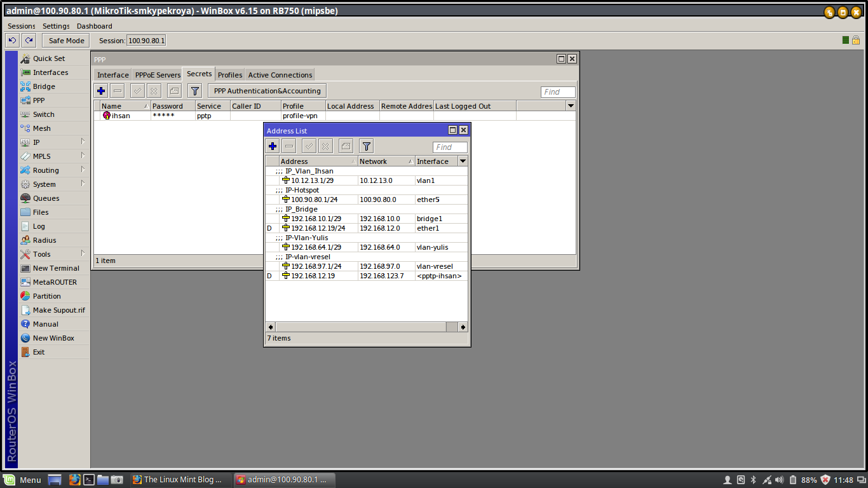Open column dropdown in PPP secrets table
The width and height of the screenshot is (868, 488).
[x=571, y=106]
